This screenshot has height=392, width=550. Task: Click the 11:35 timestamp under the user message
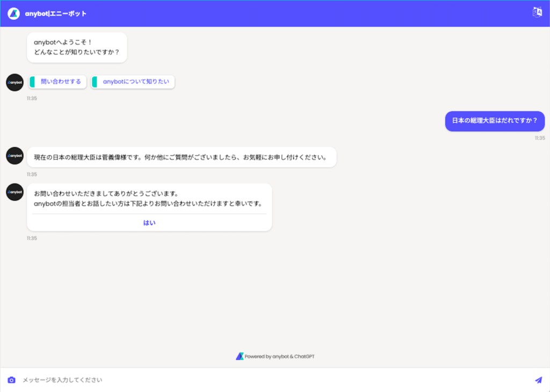point(539,138)
